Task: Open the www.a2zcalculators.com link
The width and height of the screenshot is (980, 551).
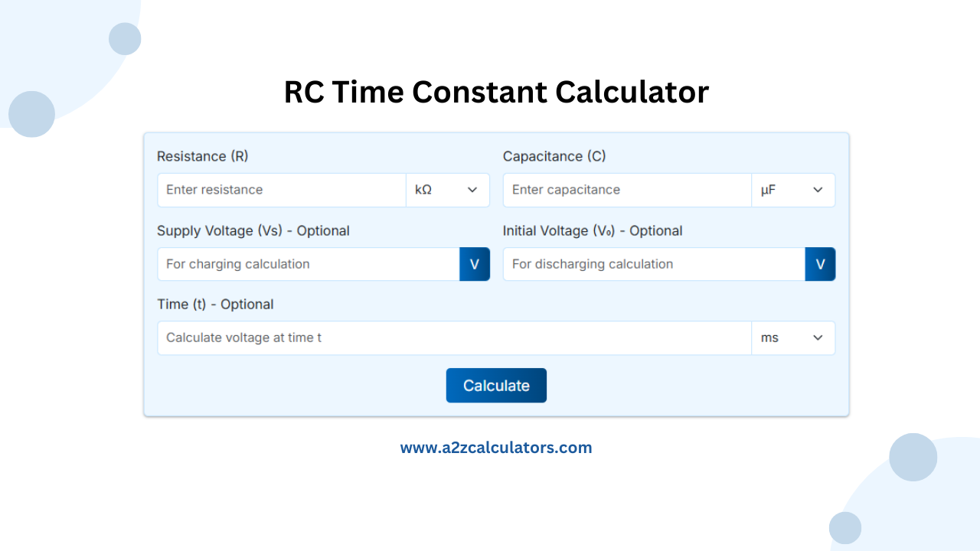Action: coord(496,447)
